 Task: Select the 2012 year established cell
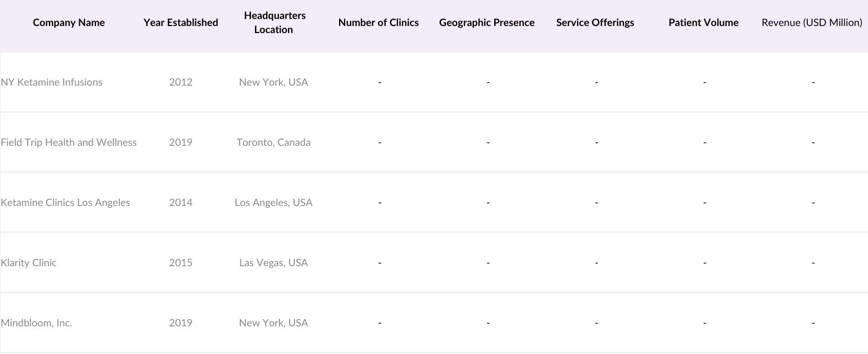181,82
